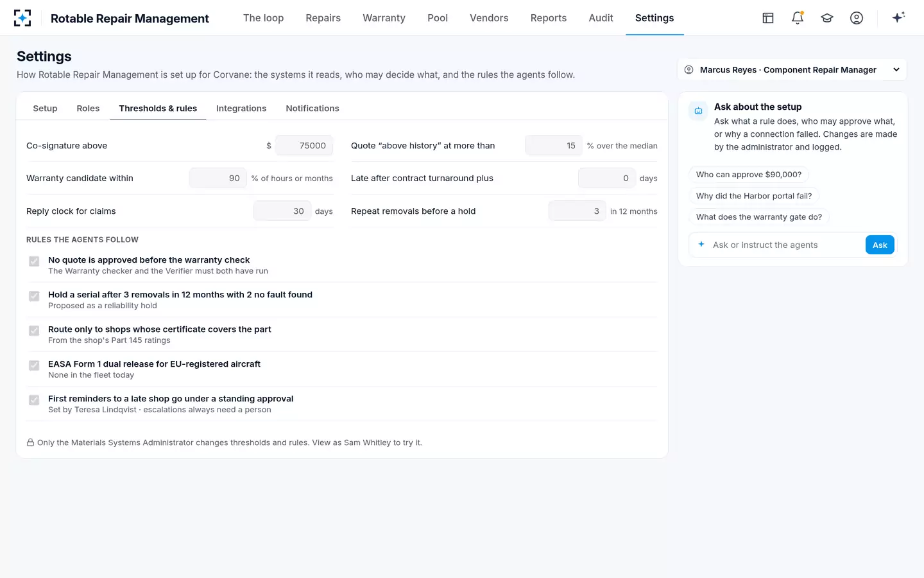Click the sparkle icon in the ask field

[x=701, y=245]
